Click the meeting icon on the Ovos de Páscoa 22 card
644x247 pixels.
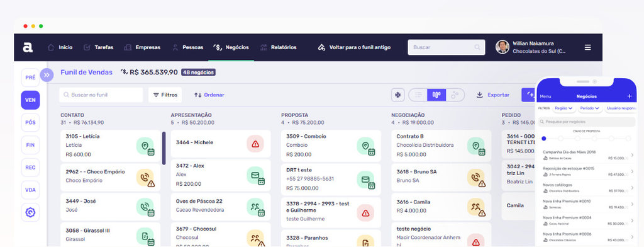[x=255, y=207]
